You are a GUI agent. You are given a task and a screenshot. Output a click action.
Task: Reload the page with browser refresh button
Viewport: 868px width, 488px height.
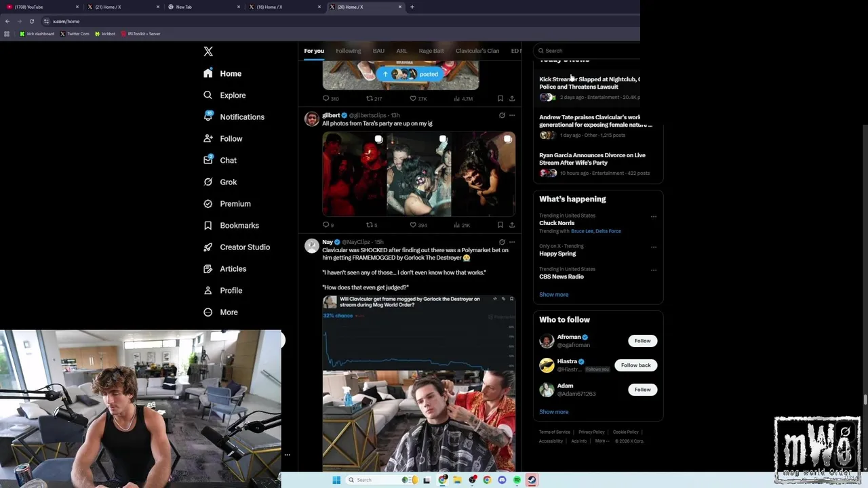[31, 21]
